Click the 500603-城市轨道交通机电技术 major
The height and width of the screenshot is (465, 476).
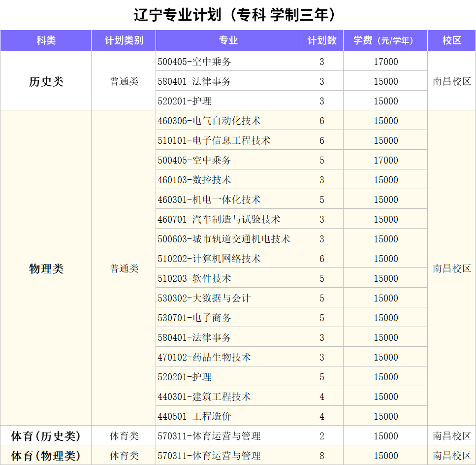click(x=224, y=239)
